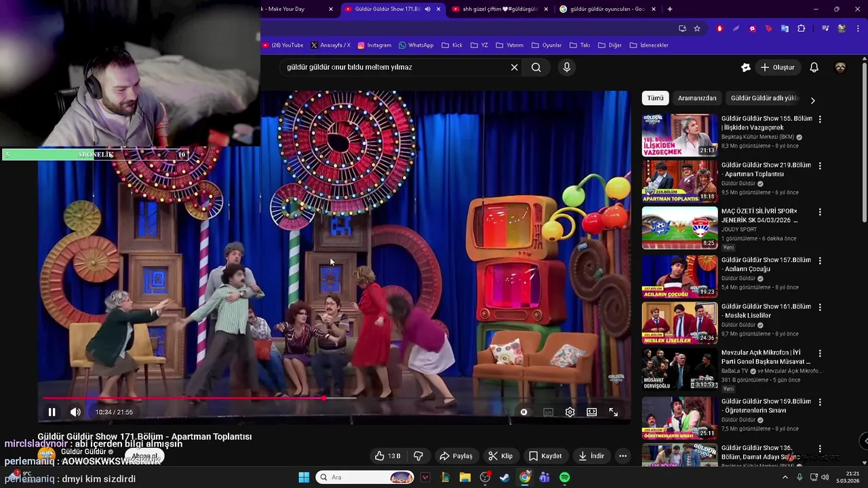Open Spotify from the taskbar
868x488 pixels.
(x=564, y=477)
